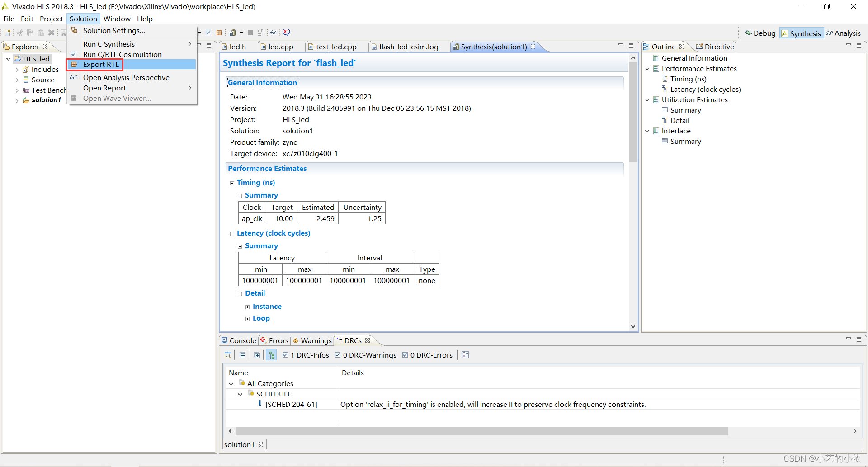Screen dimensions: 868x467
Task: Open Solution Settings
Action: click(x=132, y=30)
